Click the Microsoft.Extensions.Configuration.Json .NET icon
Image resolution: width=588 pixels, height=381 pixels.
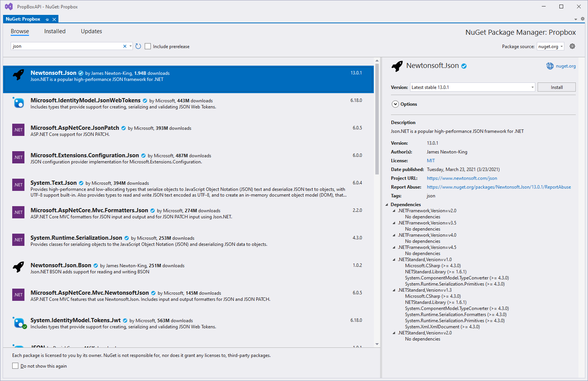(18, 157)
